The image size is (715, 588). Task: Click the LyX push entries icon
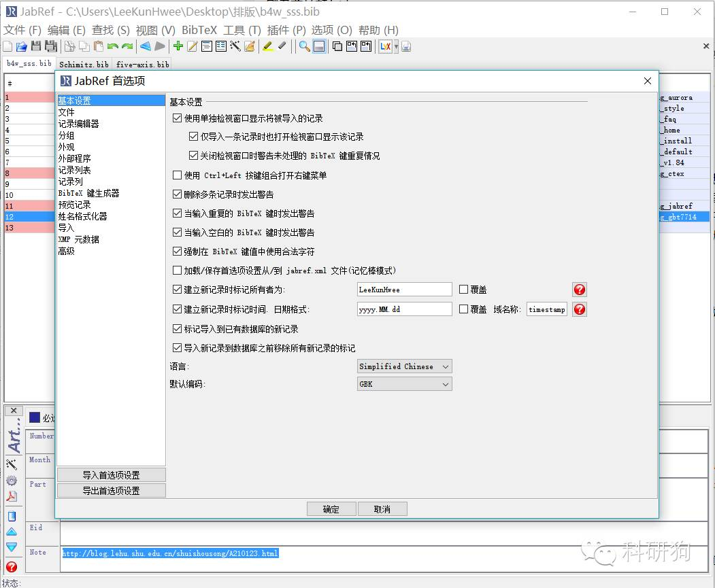click(385, 46)
